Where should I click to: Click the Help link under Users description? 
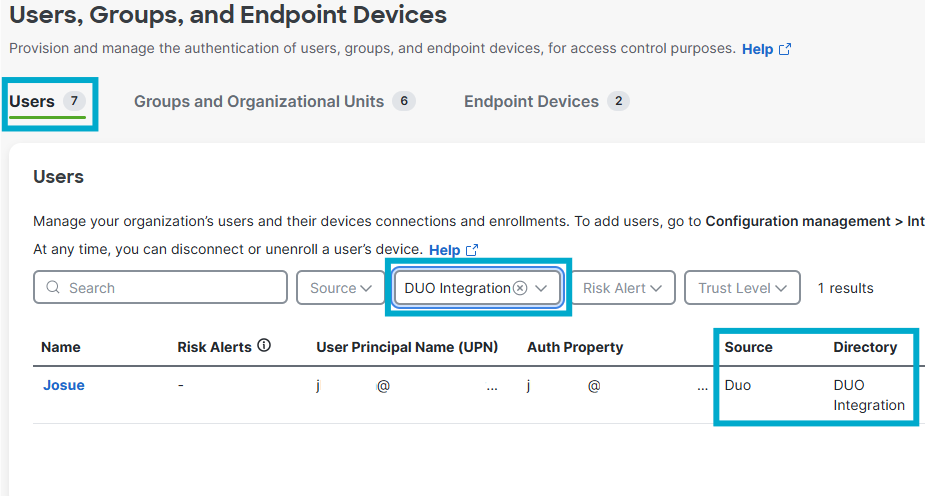pos(444,250)
